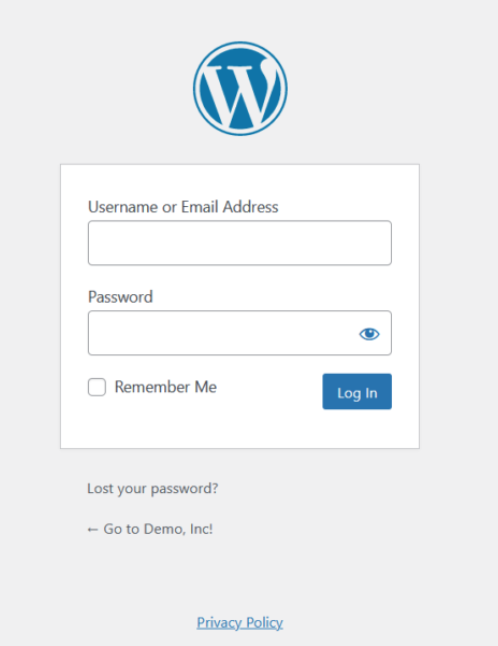Click the WordPress logo
The image size is (498, 646).
[240, 89]
